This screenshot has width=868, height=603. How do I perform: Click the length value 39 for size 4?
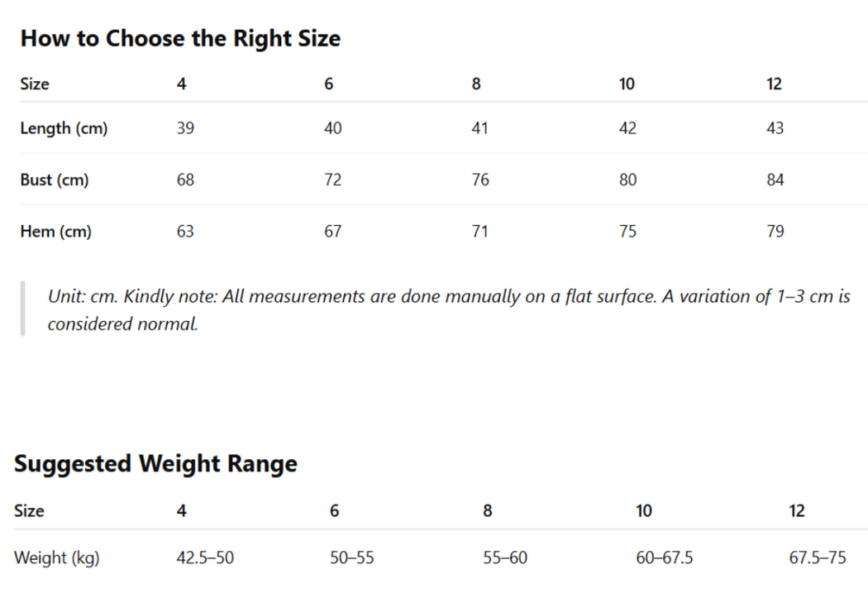(x=185, y=128)
